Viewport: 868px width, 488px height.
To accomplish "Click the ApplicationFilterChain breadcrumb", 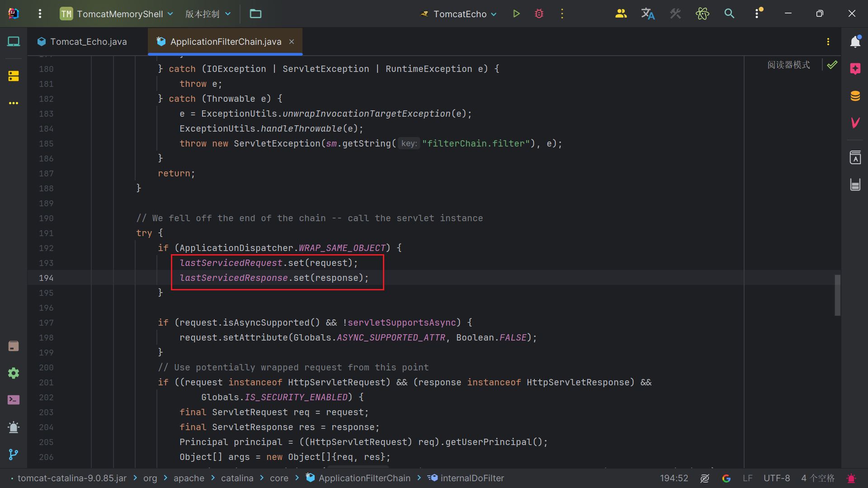I will coord(358,478).
